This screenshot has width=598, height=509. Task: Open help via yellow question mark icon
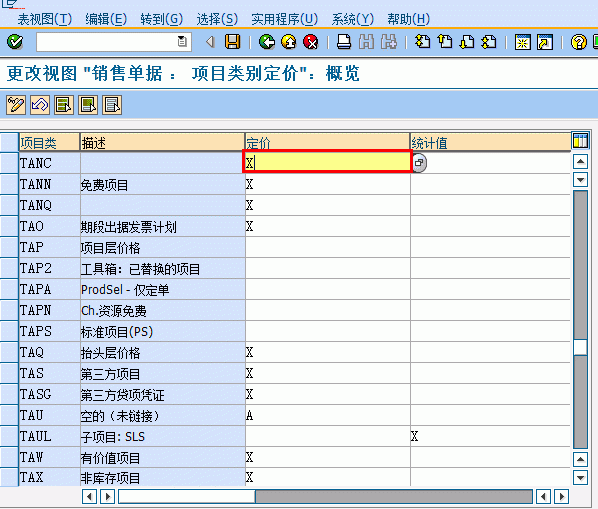coord(578,42)
